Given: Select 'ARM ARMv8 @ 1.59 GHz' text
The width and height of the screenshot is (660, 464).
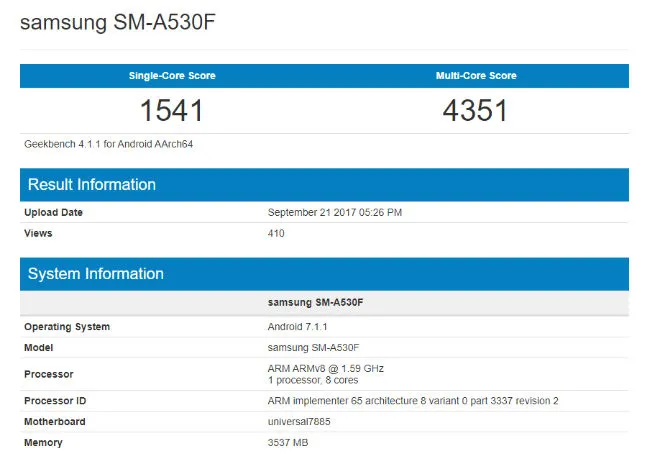Looking at the screenshot, I should 325,368.
